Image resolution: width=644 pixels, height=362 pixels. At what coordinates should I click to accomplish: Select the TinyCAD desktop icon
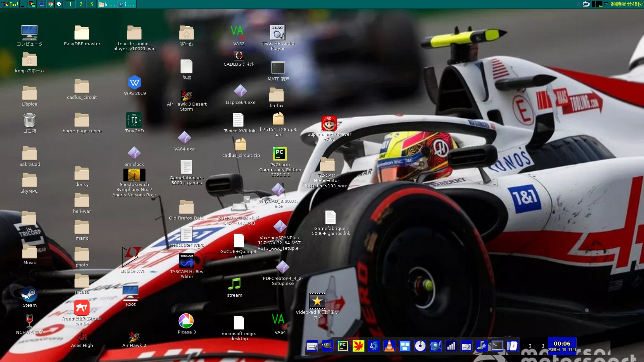click(134, 120)
